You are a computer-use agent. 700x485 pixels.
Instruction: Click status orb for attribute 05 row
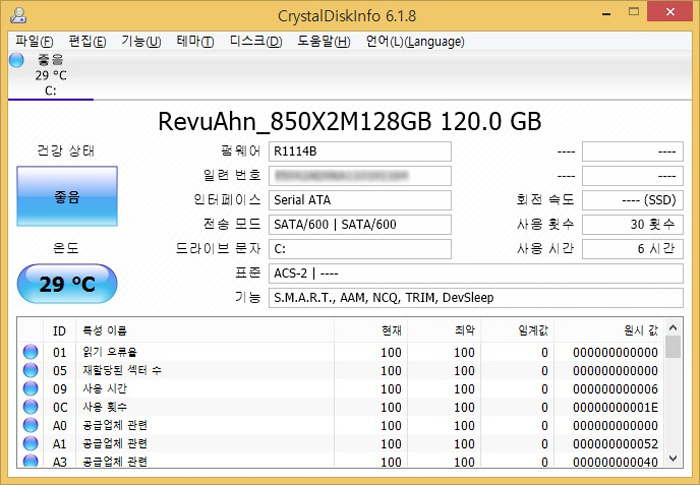tap(30, 370)
